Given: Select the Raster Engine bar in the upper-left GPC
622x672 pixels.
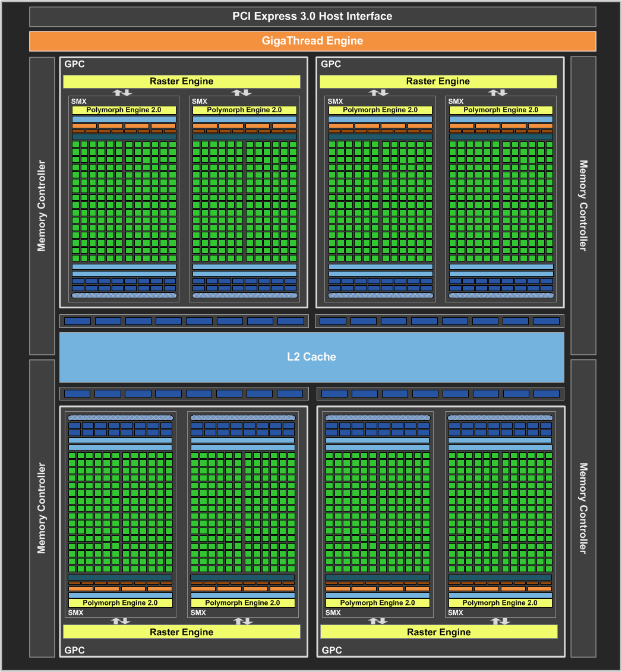Looking at the screenshot, I should [x=182, y=81].
